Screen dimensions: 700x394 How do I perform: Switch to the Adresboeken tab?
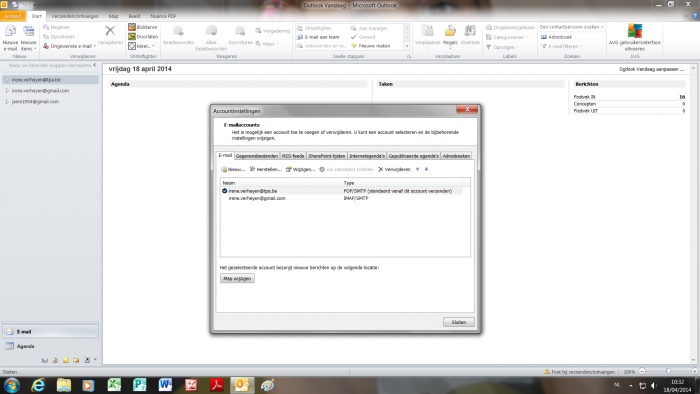click(456, 156)
